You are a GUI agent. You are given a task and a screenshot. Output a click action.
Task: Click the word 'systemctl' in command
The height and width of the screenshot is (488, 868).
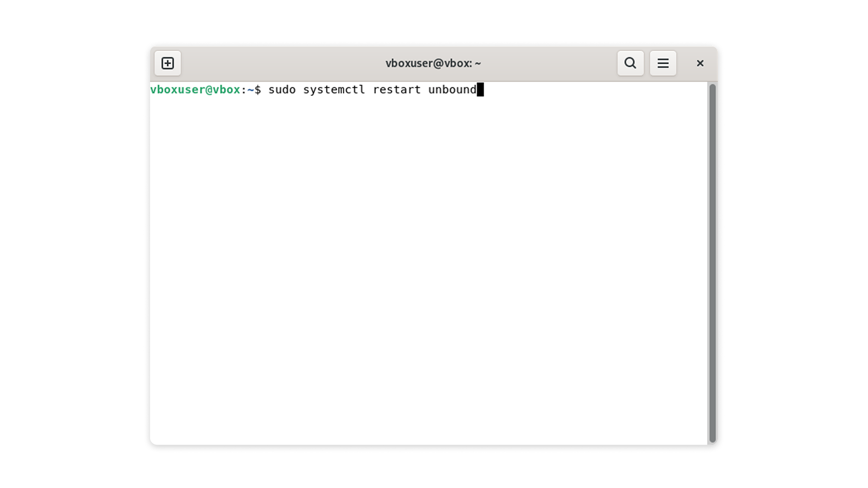coord(334,89)
